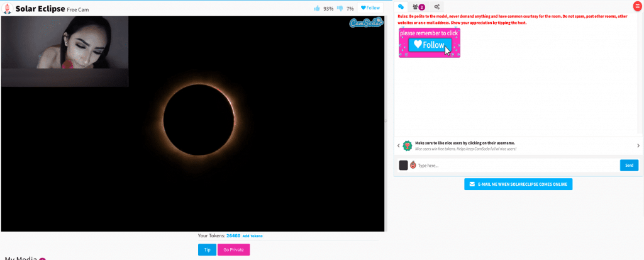Open the red hamburger menu

click(638, 6)
